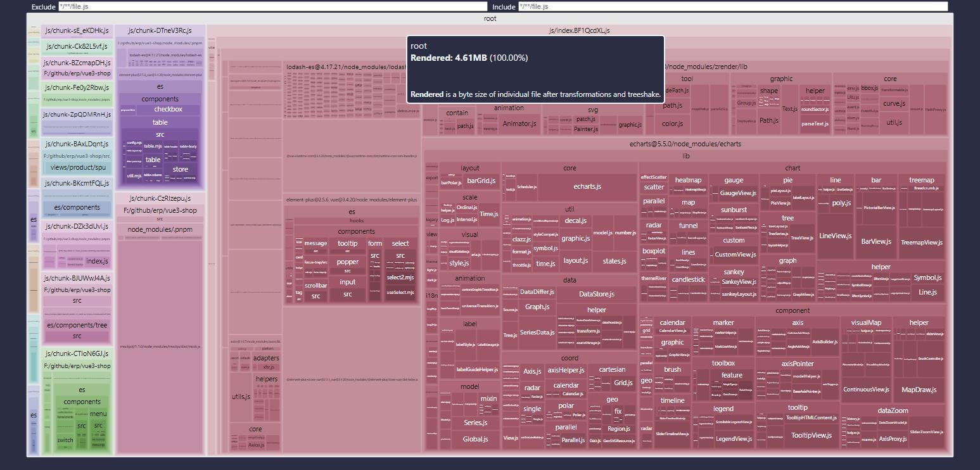Click the Include filter input field
Viewport: 980px width, 470px height.
pyautogui.click(x=732, y=6)
